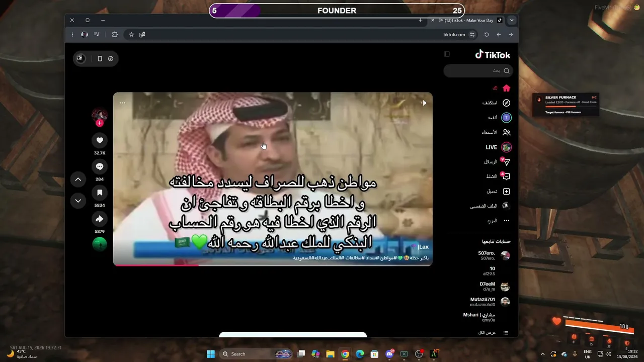This screenshot has width=644, height=362.
Task: Open the browser three-dot menu
Action: coord(72,35)
